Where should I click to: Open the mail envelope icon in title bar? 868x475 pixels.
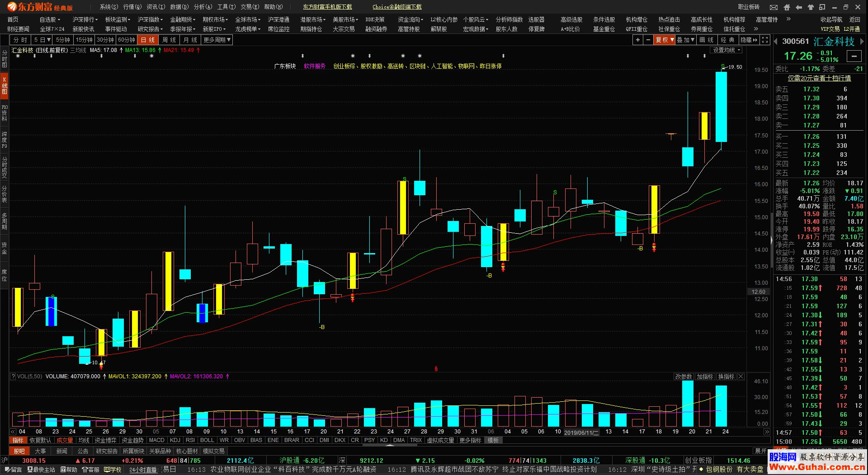[774, 7]
